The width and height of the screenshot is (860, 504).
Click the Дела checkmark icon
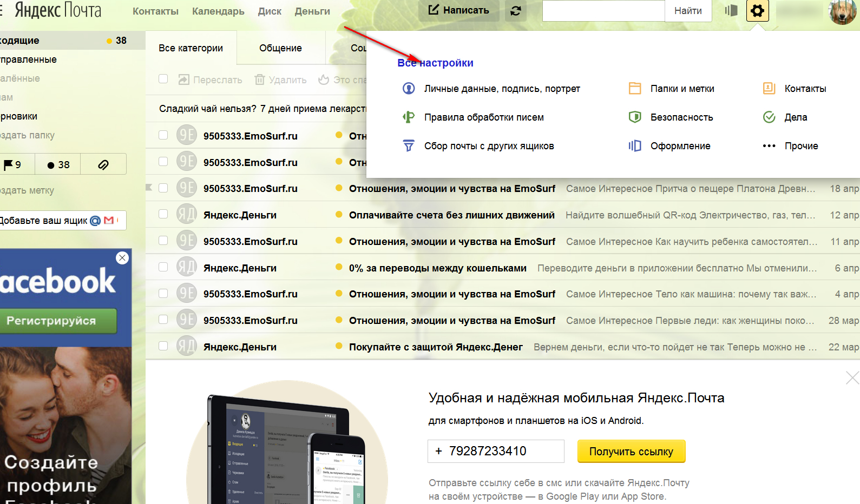click(x=769, y=117)
